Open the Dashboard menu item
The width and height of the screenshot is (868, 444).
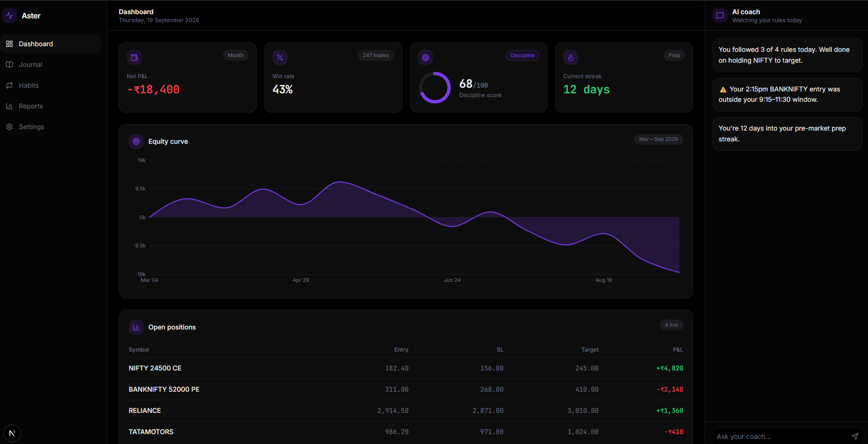pyautogui.click(x=51, y=44)
